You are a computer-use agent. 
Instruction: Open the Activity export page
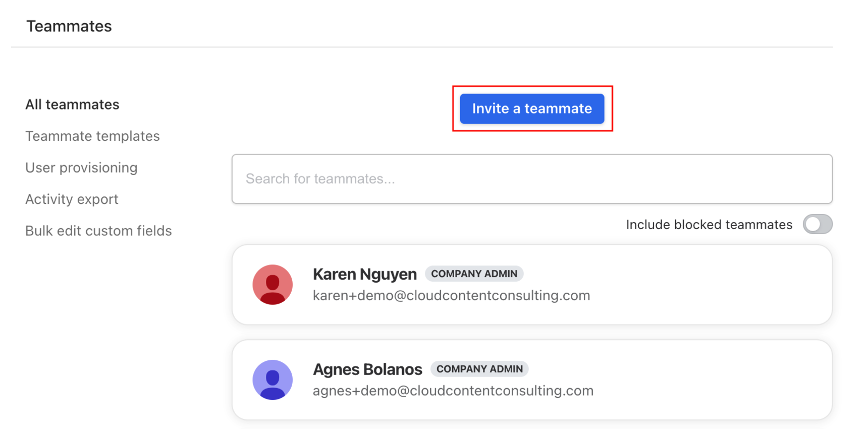72,199
